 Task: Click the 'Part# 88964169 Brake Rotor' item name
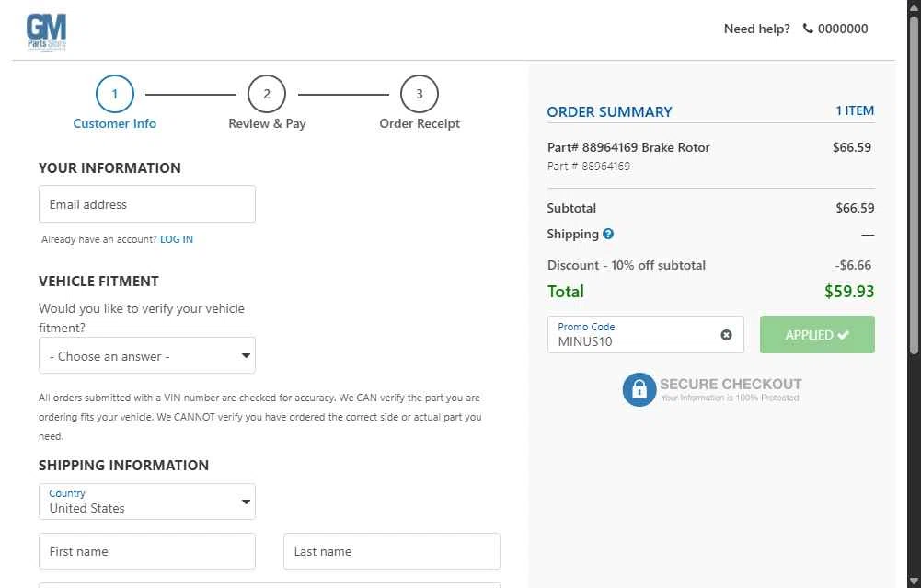click(x=628, y=147)
